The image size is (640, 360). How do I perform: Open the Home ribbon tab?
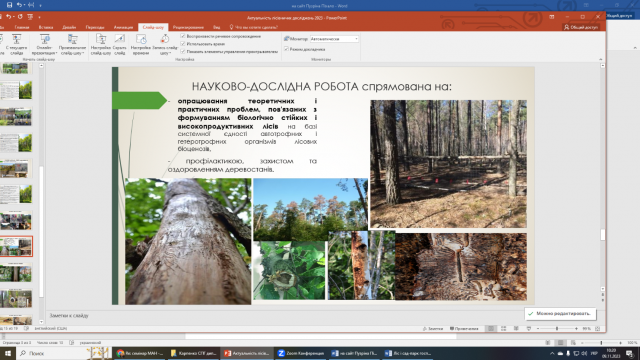pyautogui.click(x=22, y=27)
